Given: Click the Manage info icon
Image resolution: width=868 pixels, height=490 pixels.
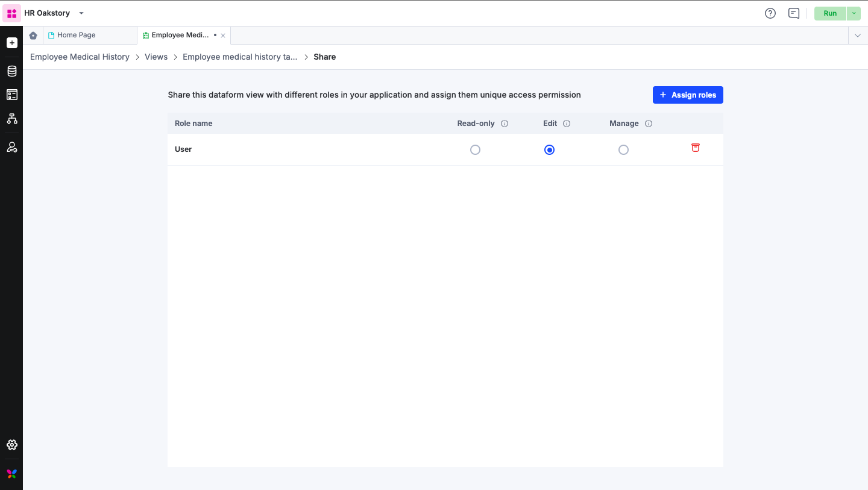Looking at the screenshot, I should (649, 124).
